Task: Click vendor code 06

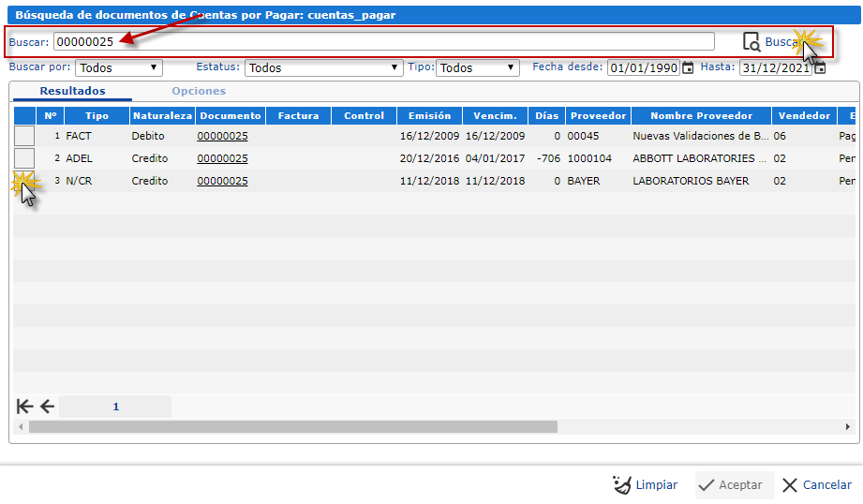Action: (780, 136)
